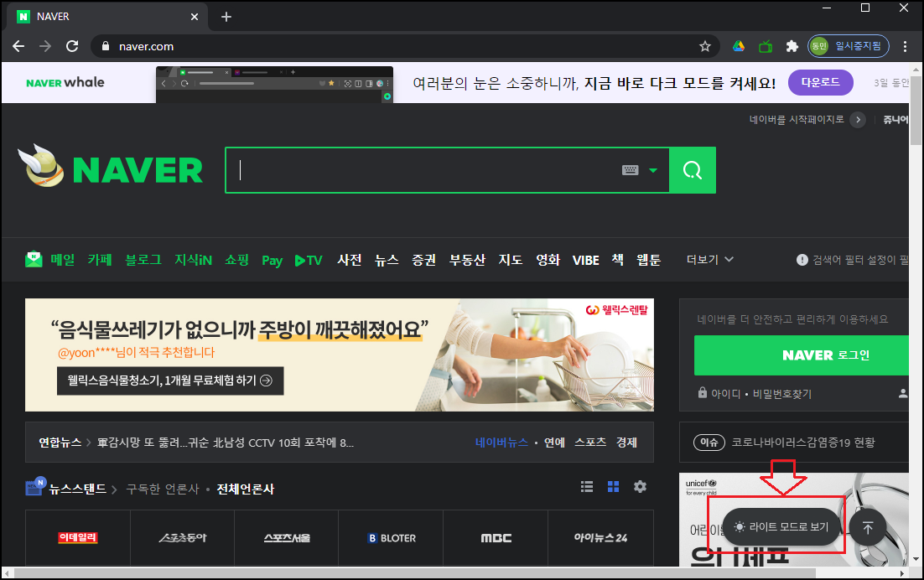The height and width of the screenshot is (580, 924).
Task: Open a new browser tab
Action: click(226, 17)
